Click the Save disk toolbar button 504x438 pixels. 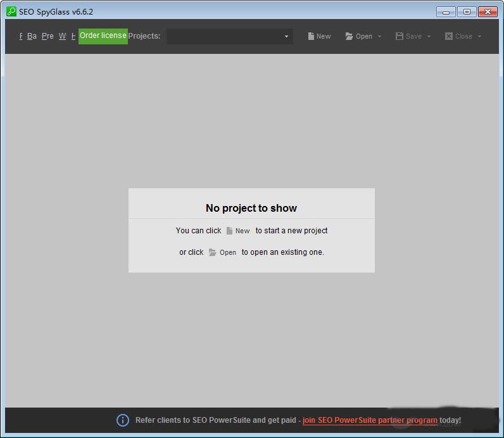(x=408, y=36)
